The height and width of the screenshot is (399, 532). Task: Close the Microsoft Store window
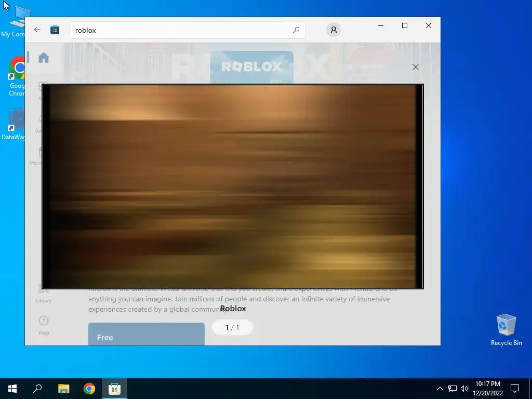(429, 25)
